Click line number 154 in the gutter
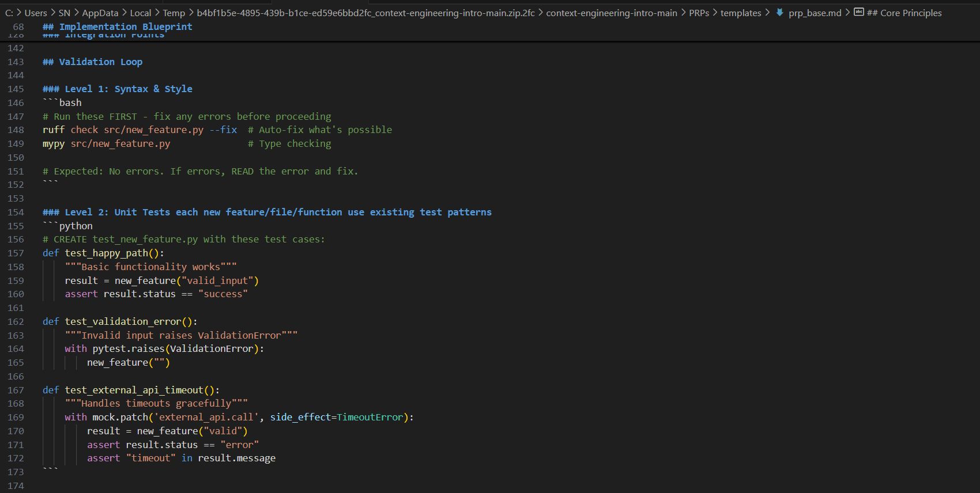The height and width of the screenshot is (493, 980). [x=16, y=212]
